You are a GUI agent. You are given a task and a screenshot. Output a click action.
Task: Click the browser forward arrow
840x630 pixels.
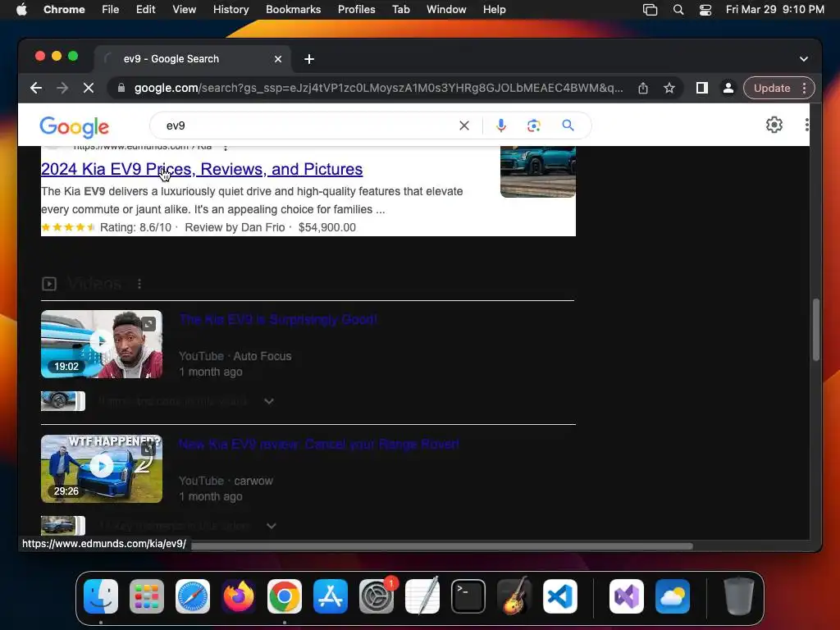62,88
